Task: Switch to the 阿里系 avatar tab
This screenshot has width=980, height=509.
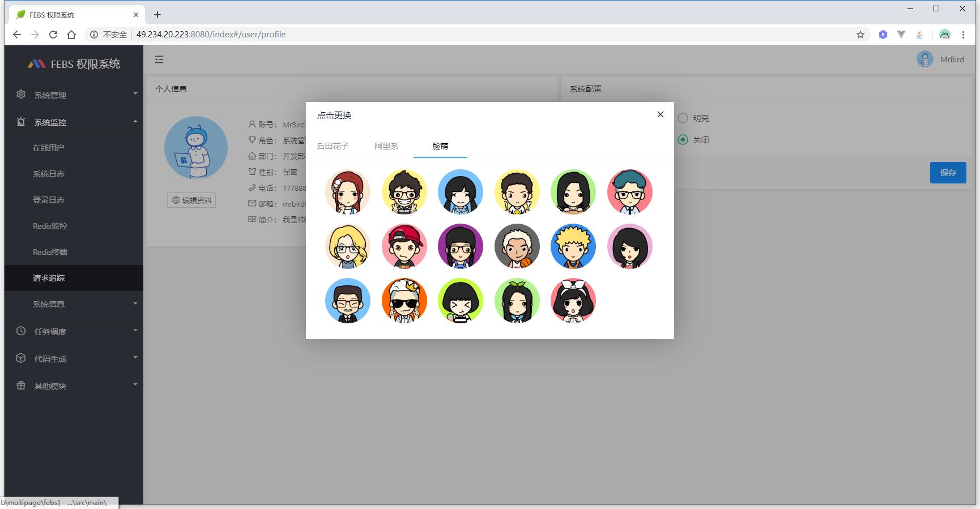Action: (x=386, y=146)
